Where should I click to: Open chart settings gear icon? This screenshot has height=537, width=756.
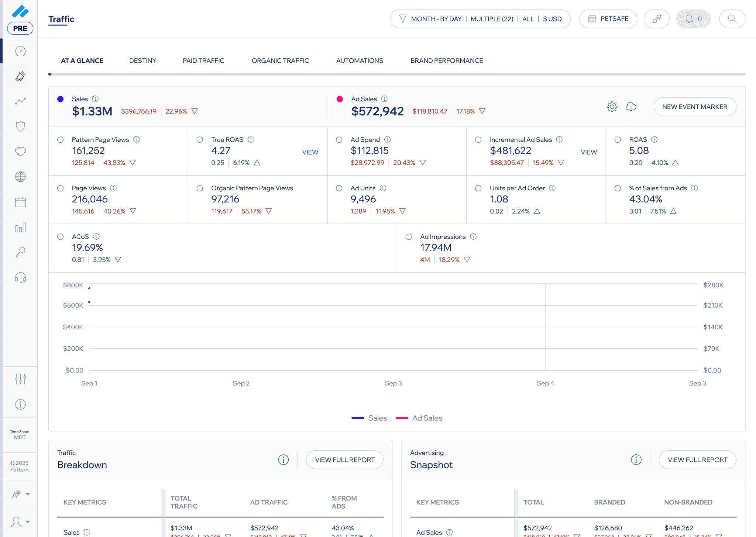[612, 107]
